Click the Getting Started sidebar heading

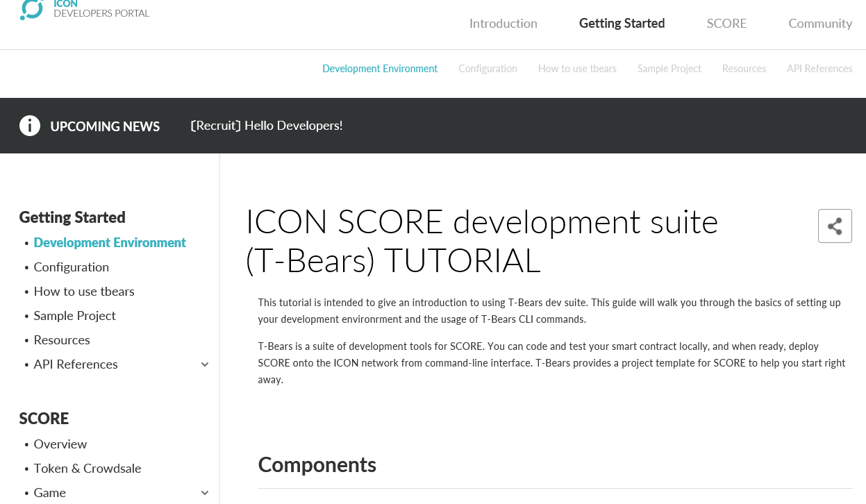tap(72, 217)
